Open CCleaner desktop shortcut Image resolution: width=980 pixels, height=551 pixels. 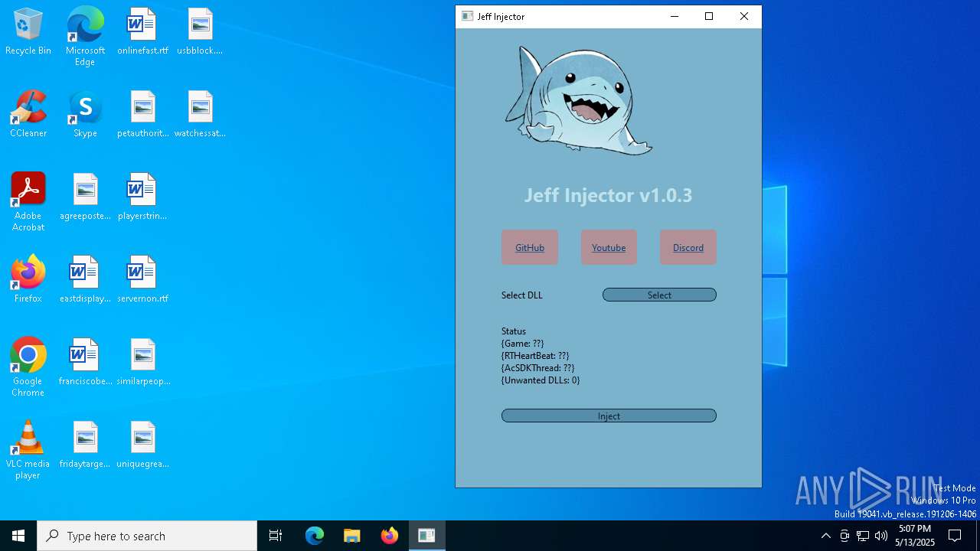click(x=28, y=114)
